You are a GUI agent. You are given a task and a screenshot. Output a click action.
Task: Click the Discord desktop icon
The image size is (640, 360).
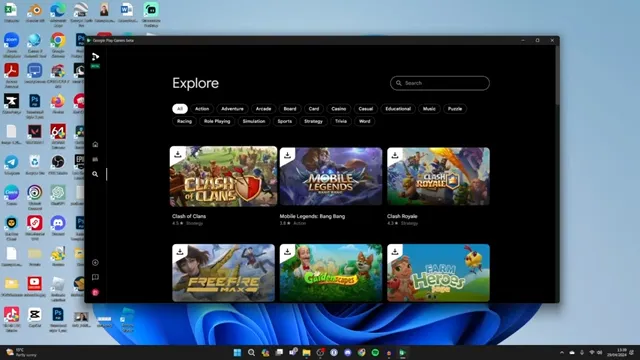coord(58,223)
